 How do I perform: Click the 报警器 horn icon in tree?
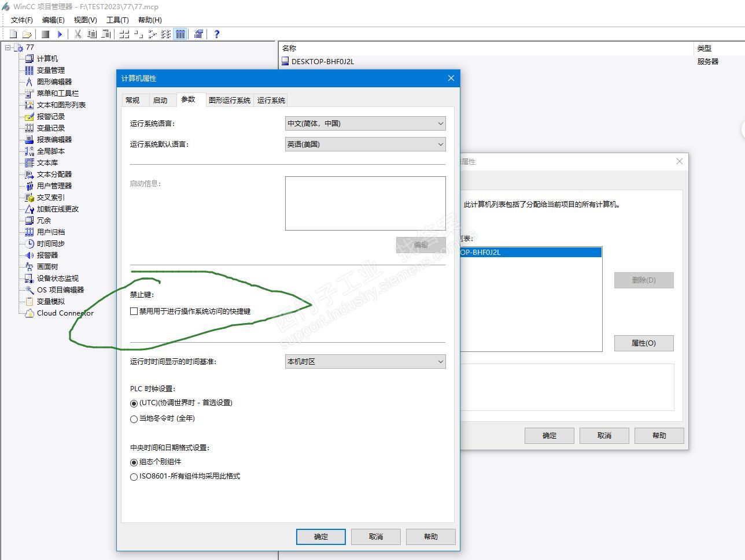pyautogui.click(x=29, y=255)
